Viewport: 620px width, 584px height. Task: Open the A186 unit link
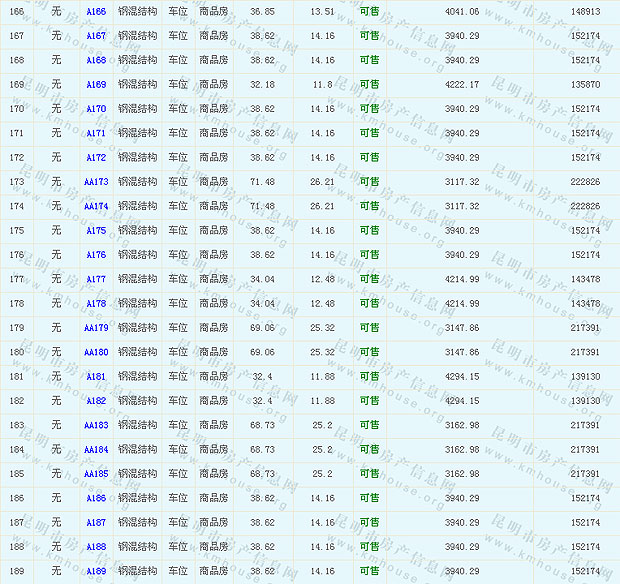click(96, 498)
